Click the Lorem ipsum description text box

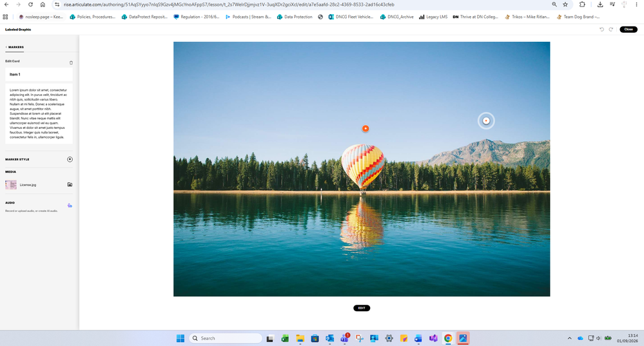coord(39,113)
